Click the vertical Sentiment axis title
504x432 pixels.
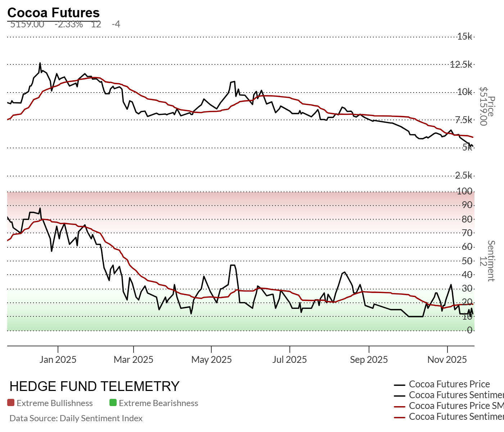click(491, 261)
